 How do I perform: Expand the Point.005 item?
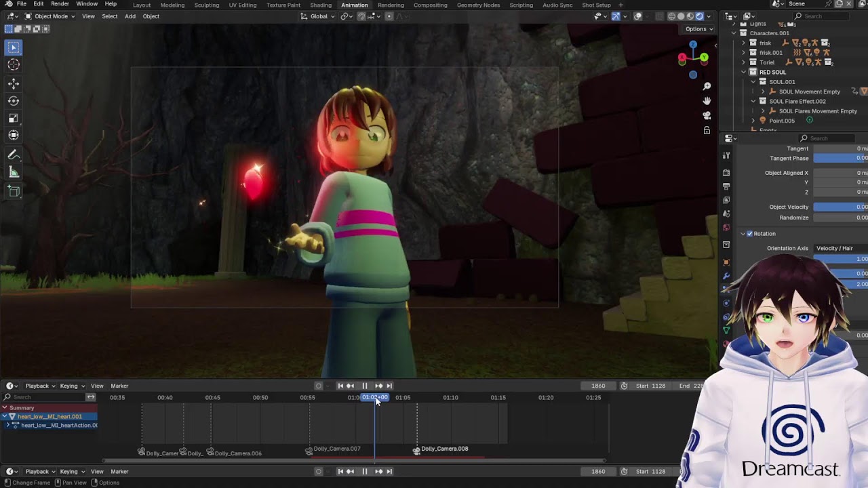pos(753,121)
